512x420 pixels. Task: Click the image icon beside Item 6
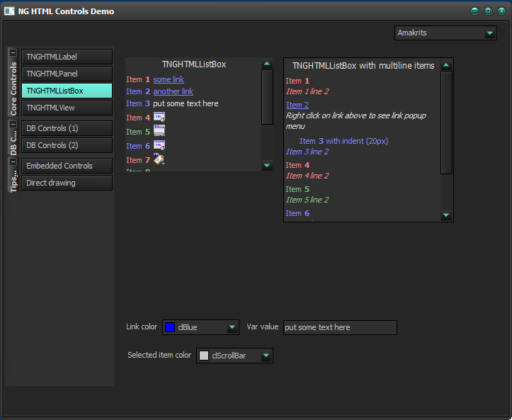159,145
